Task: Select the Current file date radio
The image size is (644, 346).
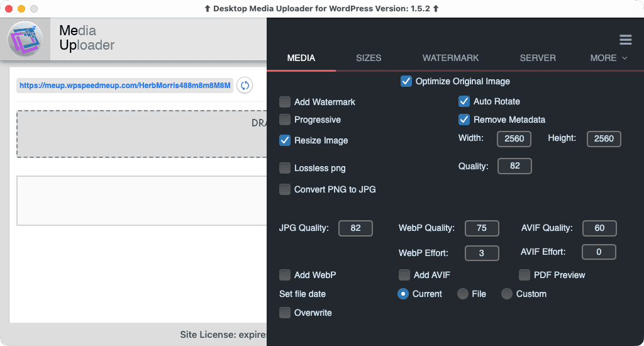Action: 403,294
